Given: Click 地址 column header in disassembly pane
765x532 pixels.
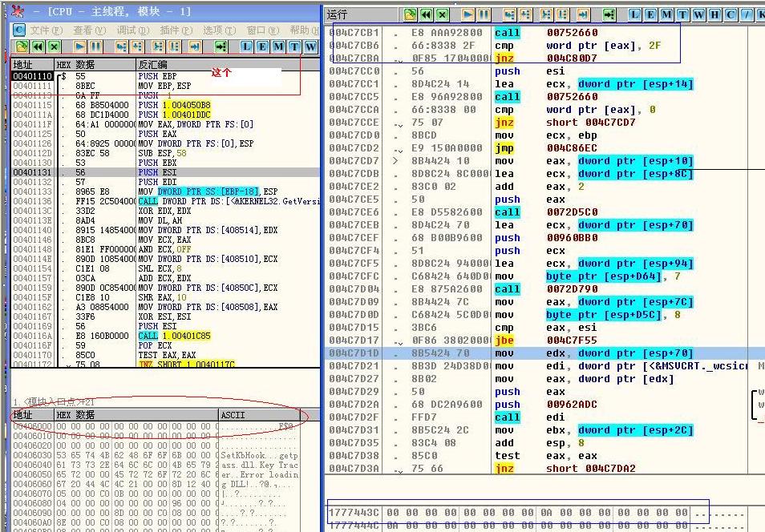Looking at the screenshot, I should 33,64.
